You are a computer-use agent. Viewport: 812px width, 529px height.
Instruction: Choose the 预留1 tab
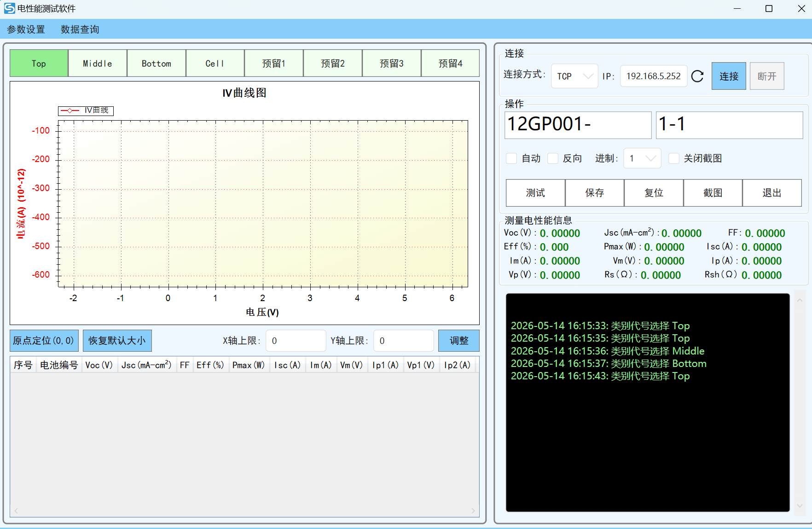(274, 63)
